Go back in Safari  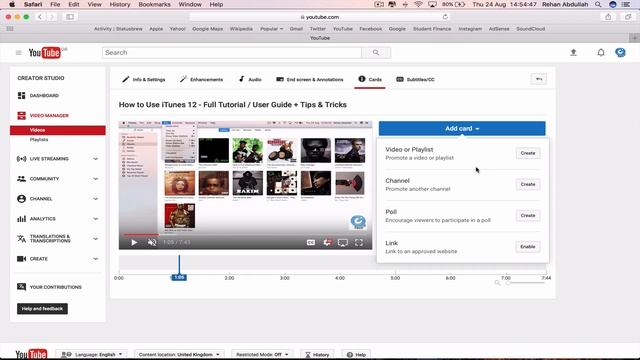pos(40,17)
